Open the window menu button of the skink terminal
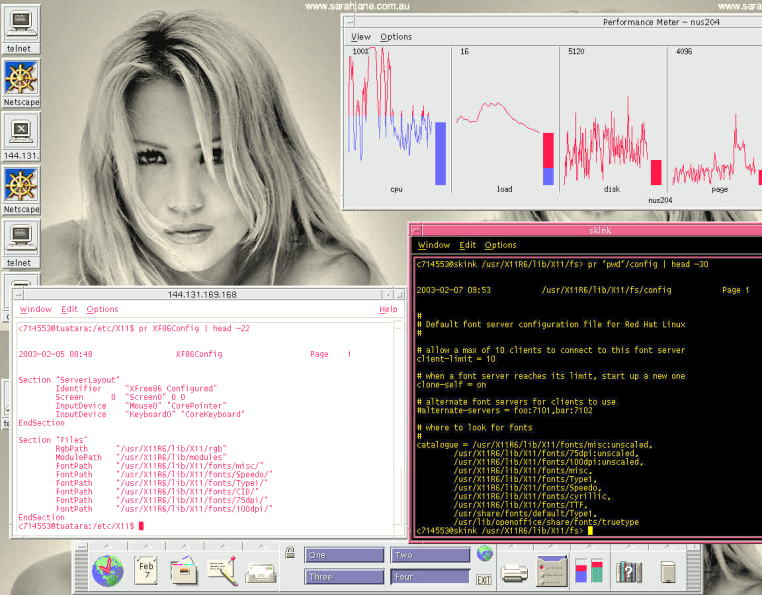Image resolution: width=762 pixels, height=595 pixels. pyautogui.click(x=418, y=230)
